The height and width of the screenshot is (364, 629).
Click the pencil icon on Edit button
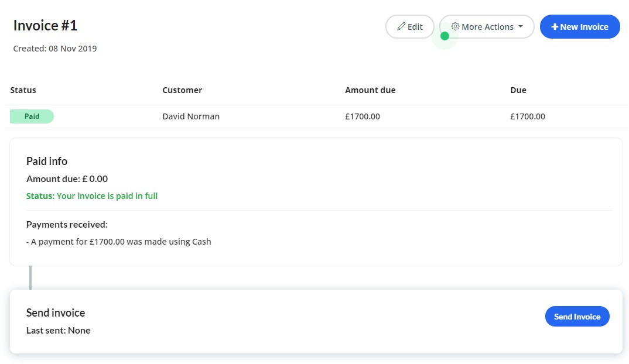click(x=401, y=27)
